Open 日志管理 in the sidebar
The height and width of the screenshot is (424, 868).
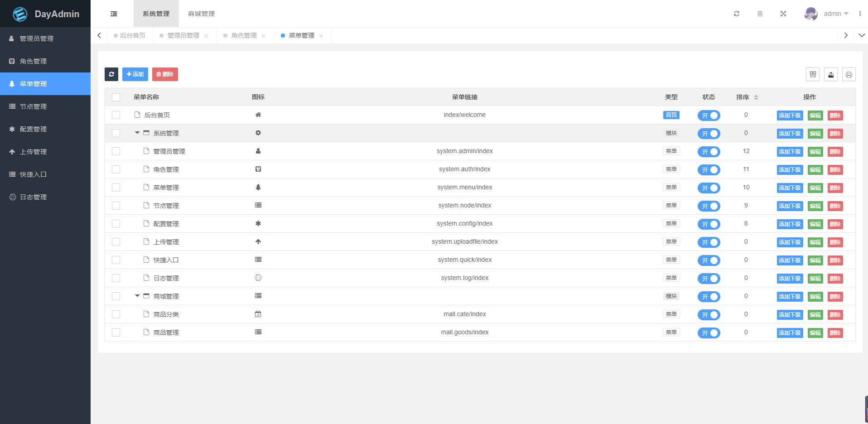(x=45, y=197)
